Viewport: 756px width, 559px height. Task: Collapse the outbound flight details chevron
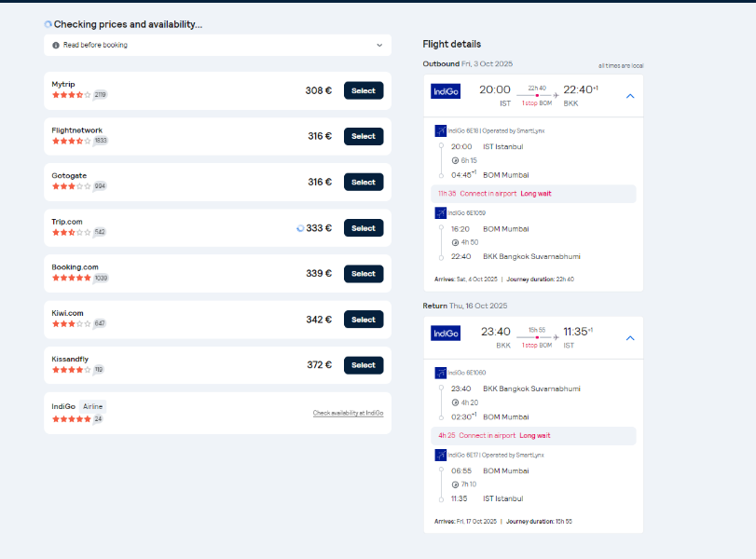630,96
